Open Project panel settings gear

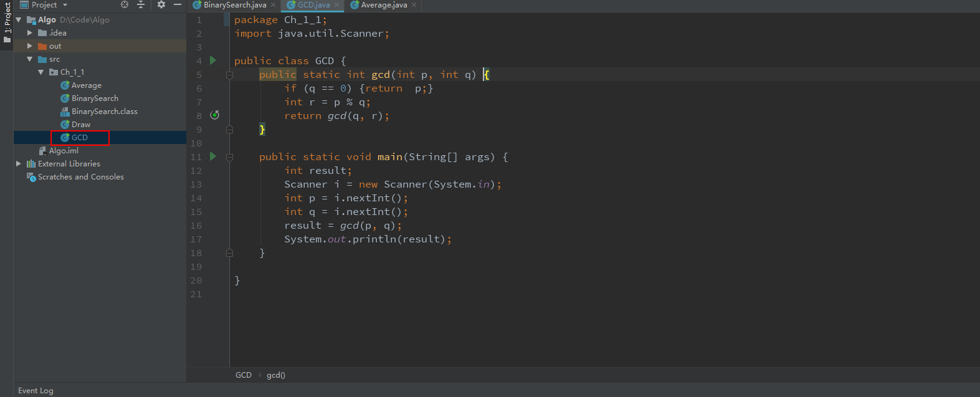(161, 4)
